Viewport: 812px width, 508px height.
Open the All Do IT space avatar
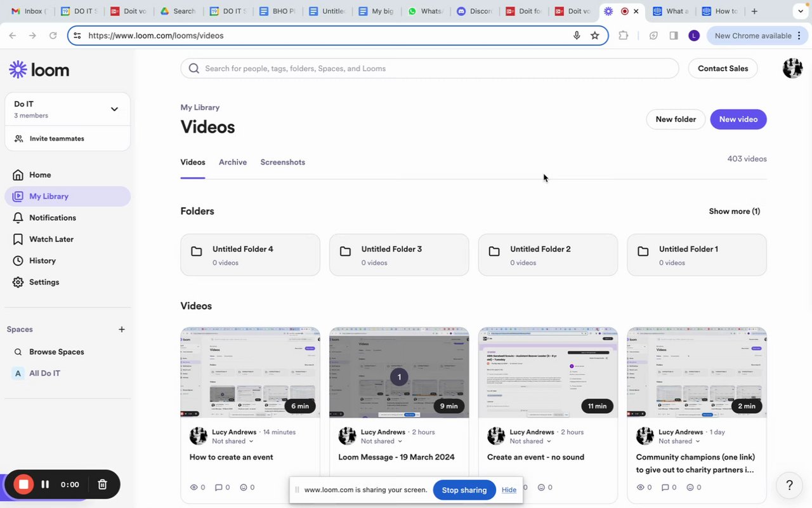18,373
